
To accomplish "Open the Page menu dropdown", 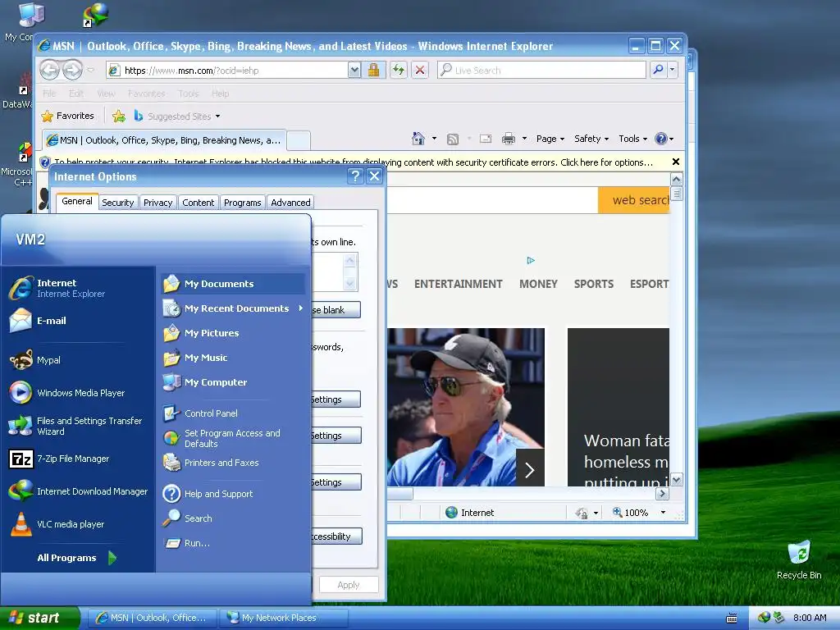I will 550,139.
